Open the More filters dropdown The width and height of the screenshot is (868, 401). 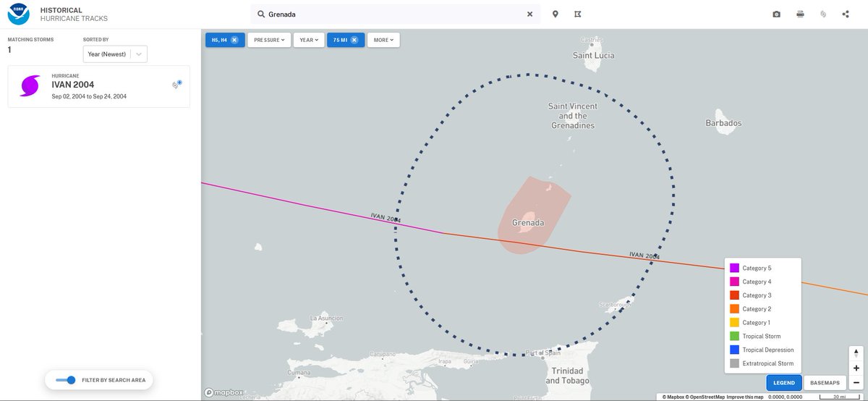(383, 40)
